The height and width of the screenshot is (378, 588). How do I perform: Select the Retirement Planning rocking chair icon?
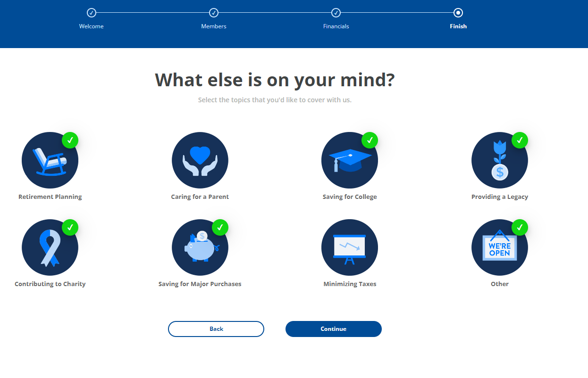pos(50,160)
